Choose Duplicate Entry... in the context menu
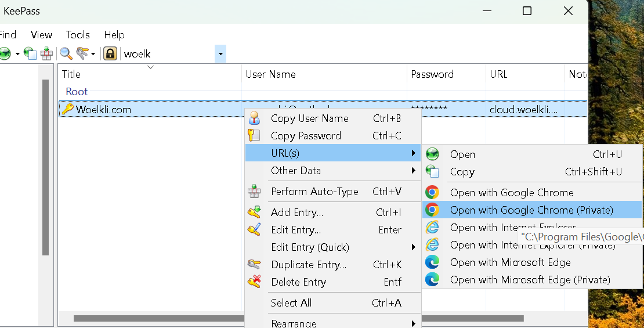The width and height of the screenshot is (644, 328). (333, 264)
